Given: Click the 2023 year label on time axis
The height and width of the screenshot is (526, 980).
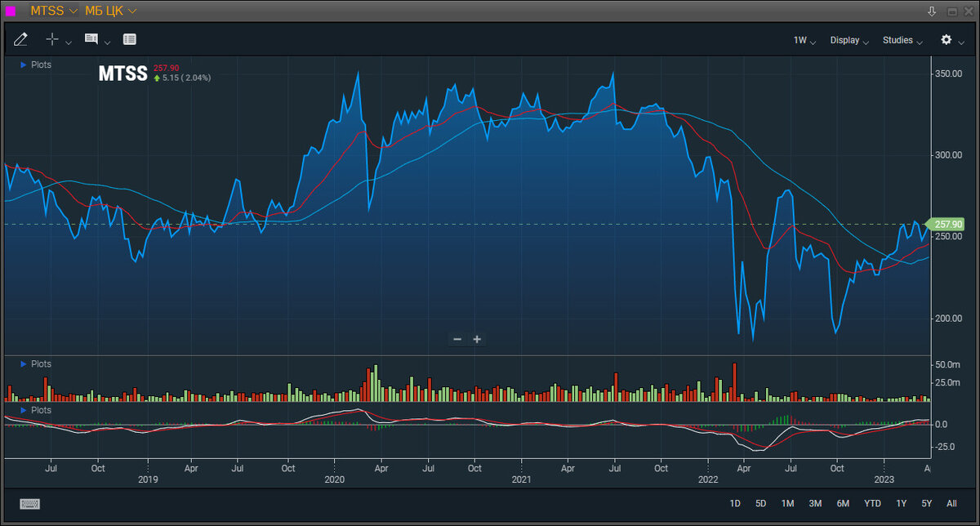Looking at the screenshot, I should pyautogui.click(x=884, y=479).
